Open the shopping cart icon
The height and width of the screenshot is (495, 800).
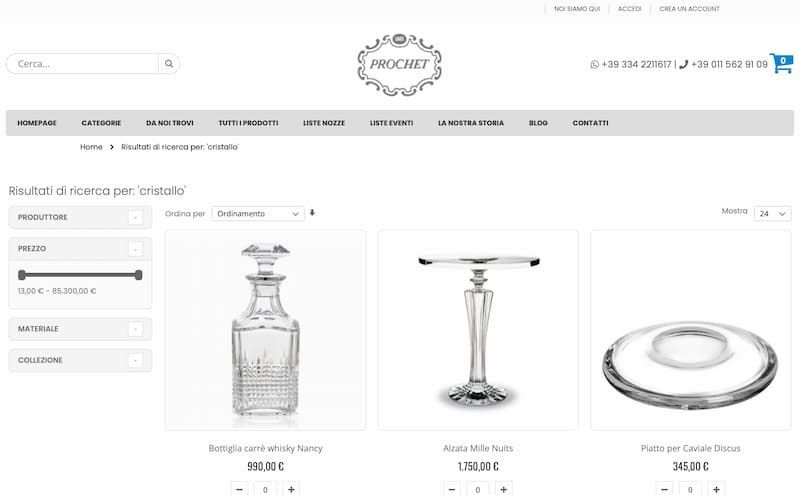[x=781, y=63]
